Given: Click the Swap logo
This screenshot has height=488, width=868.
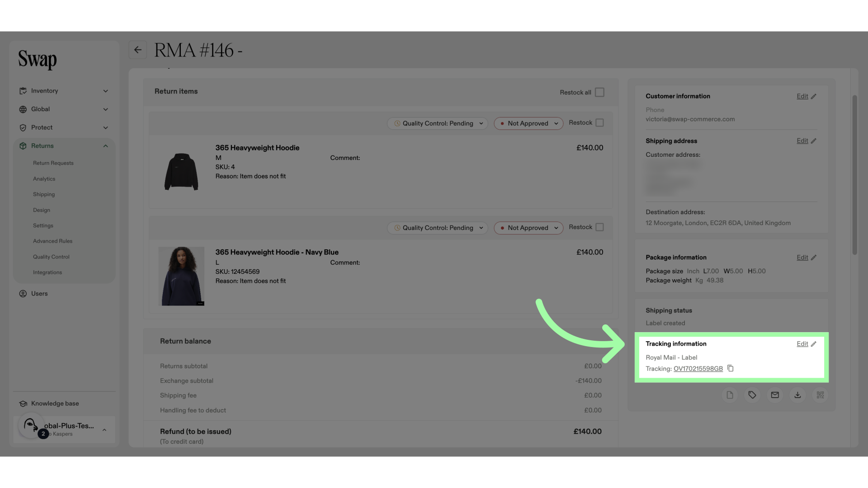Looking at the screenshot, I should 38,60.
